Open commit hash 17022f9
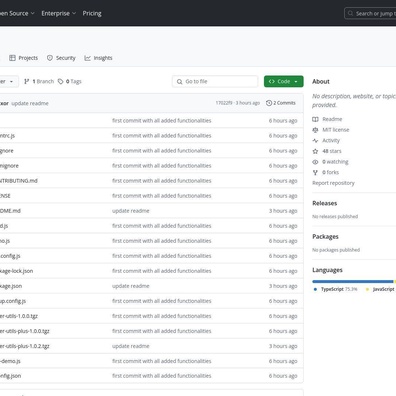This screenshot has height=396, width=396. (224, 103)
